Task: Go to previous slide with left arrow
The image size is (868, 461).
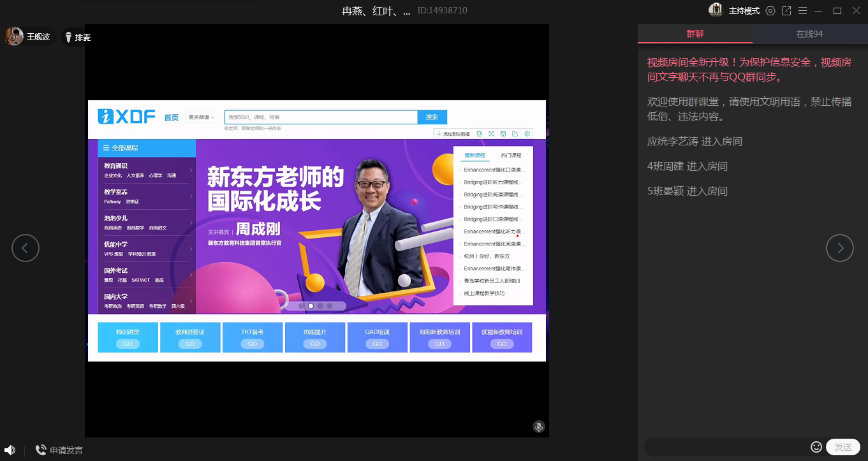Action: point(26,248)
